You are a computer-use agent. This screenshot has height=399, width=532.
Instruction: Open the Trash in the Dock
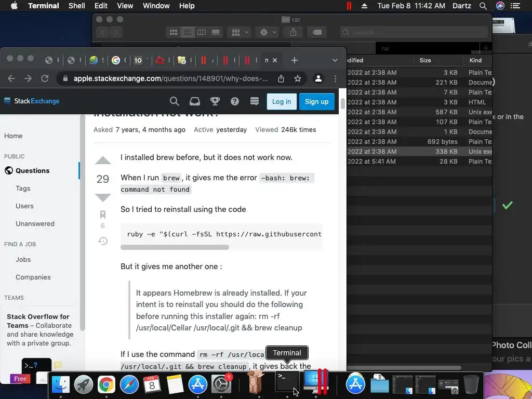tap(471, 384)
